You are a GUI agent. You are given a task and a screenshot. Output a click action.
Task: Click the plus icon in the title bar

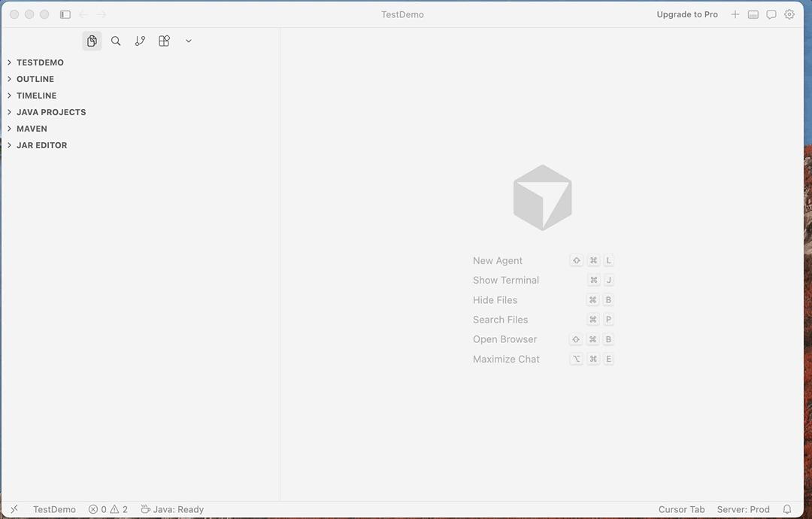click(x=735, y=14)
